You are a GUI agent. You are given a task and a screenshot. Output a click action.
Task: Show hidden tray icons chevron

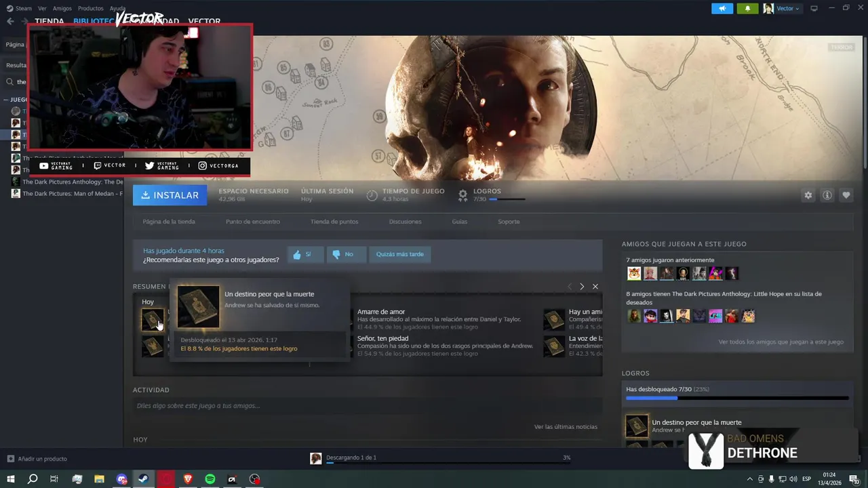coord(751,479)
